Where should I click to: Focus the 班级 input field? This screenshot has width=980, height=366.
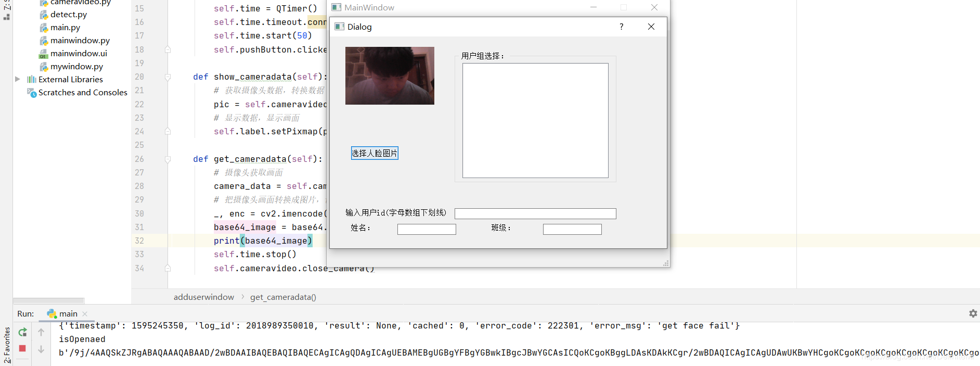click(572, 229)
